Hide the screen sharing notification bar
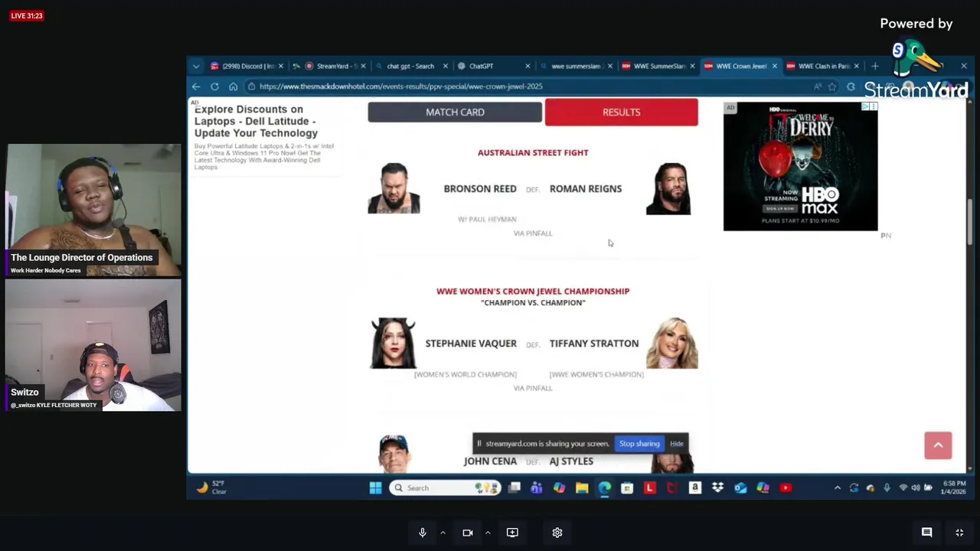This screenshot has width=980, height=551. pos(677,444)
